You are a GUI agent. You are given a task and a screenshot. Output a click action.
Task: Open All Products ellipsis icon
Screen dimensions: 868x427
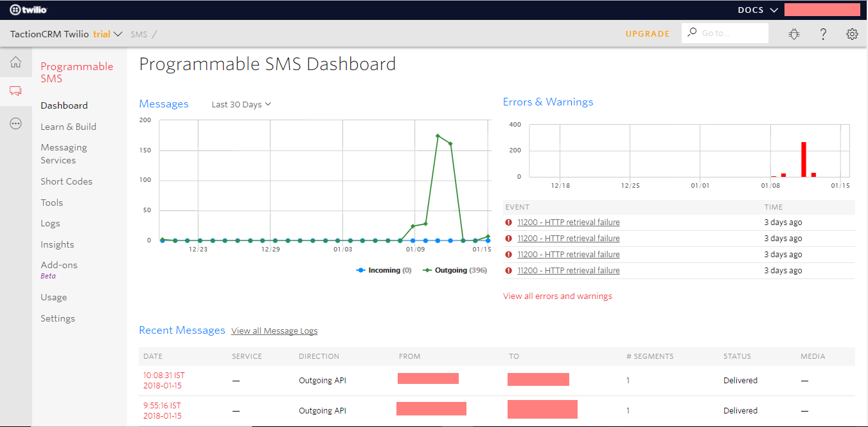click(x=15, y=123)
